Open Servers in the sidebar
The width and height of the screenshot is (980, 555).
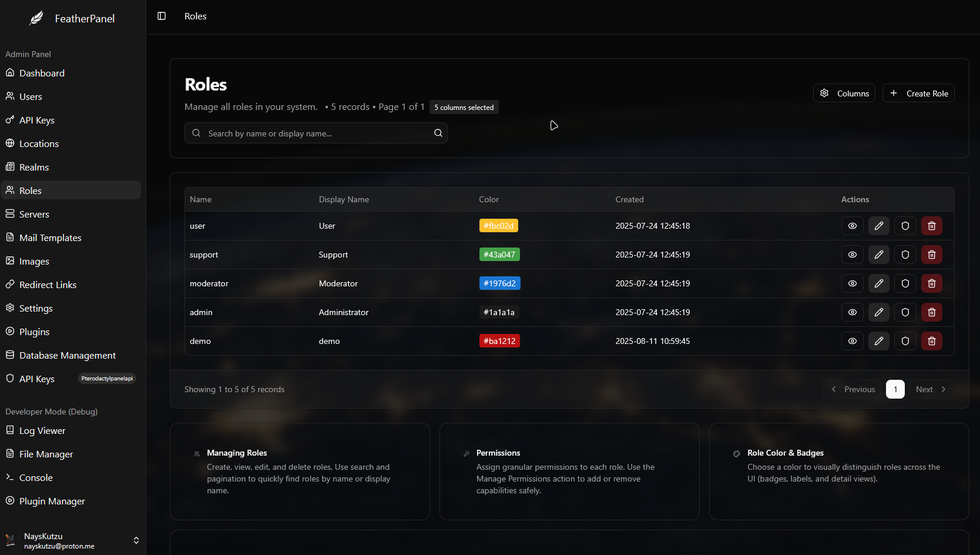[34, 214]
